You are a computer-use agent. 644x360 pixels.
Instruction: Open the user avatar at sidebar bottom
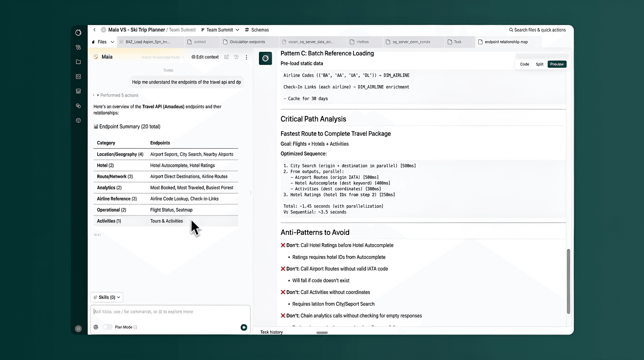(x=78, y=329)
